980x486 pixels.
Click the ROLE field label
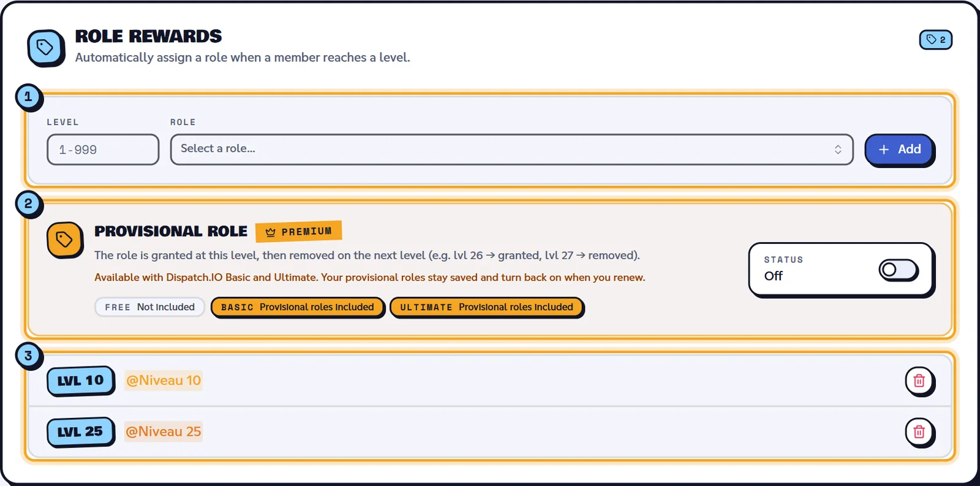183,122
